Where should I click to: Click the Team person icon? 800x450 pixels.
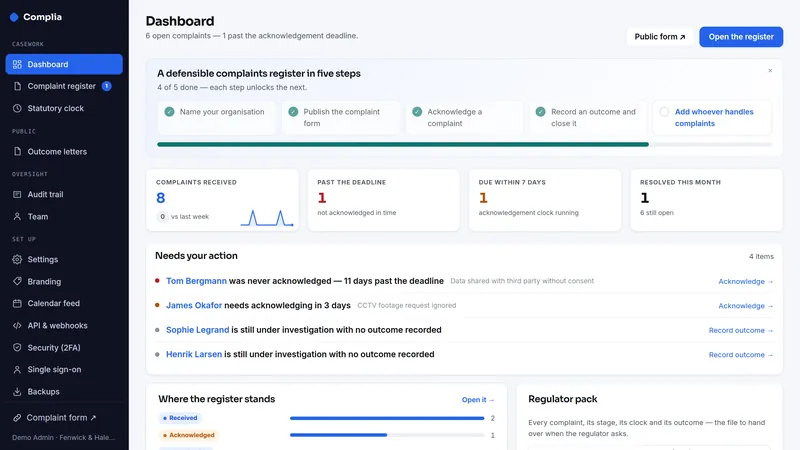[17, 216]
